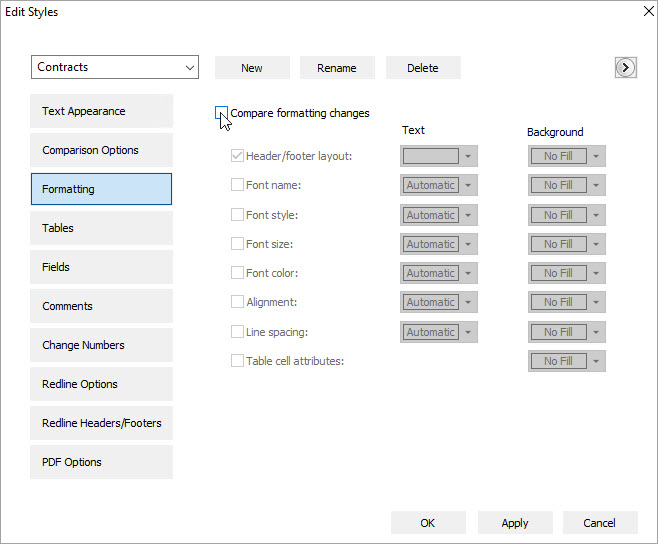658x544 pixels.
Task: Open Font name background fill dropdown arrow
Action: (x=596, y=185)
